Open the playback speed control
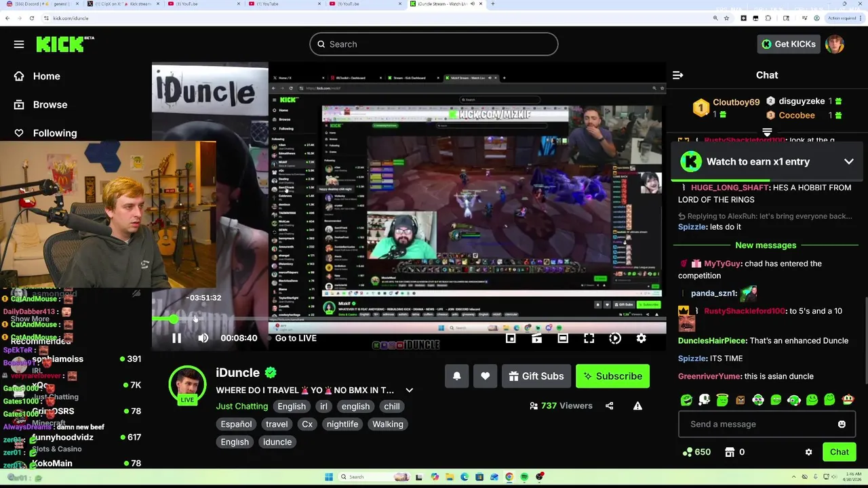The height and width of the screenshot is (488, 868). (615, 338)
